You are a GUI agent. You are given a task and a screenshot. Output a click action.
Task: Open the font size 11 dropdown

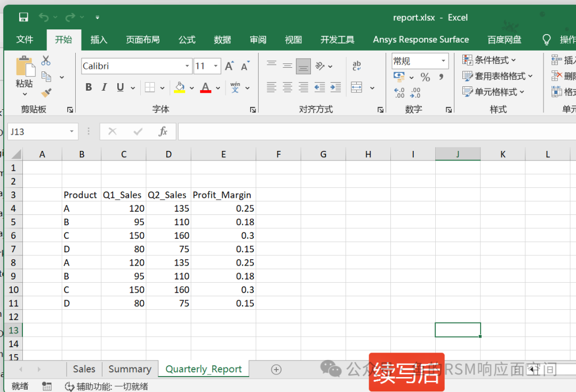pos(215,66)
